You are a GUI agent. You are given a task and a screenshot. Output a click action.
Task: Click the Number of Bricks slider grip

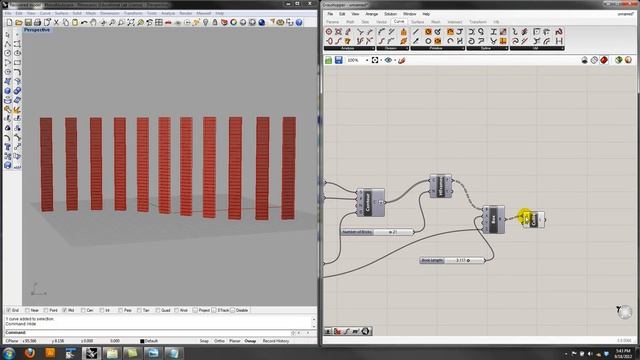391,232
